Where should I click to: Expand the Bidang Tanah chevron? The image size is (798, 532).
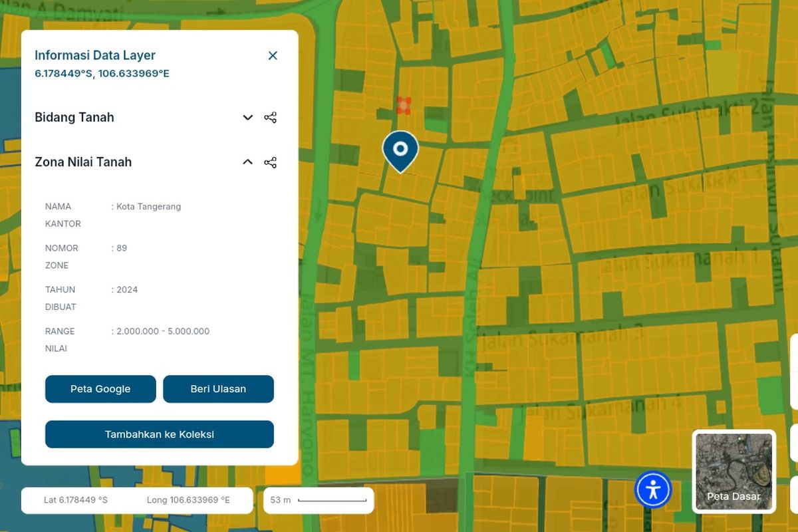[x=247, y=118]
